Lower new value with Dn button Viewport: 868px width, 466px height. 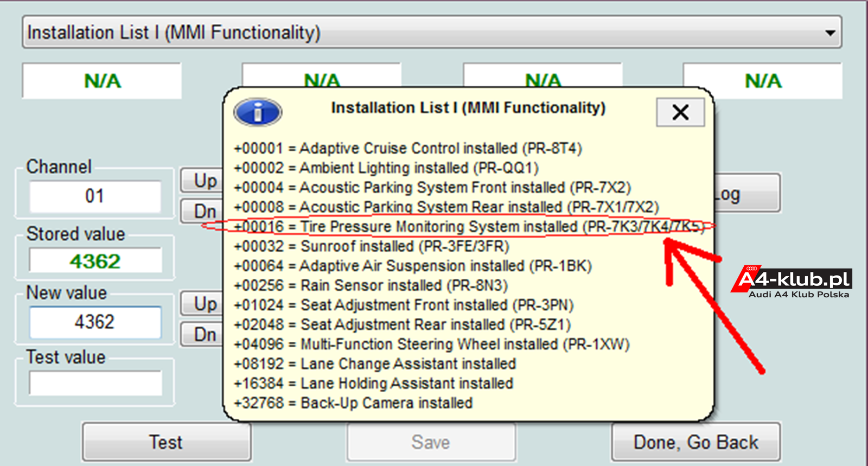pyautogui.click(x=202, y=334)
